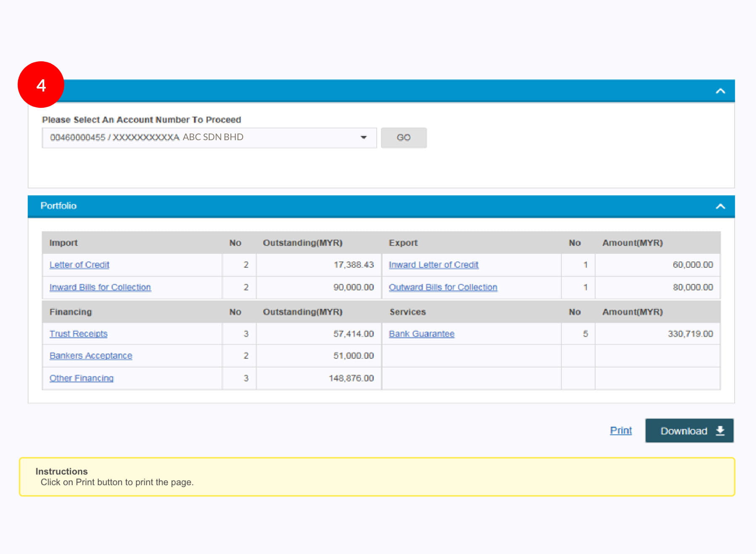Open the account number dropdown

tap(363, 138)
